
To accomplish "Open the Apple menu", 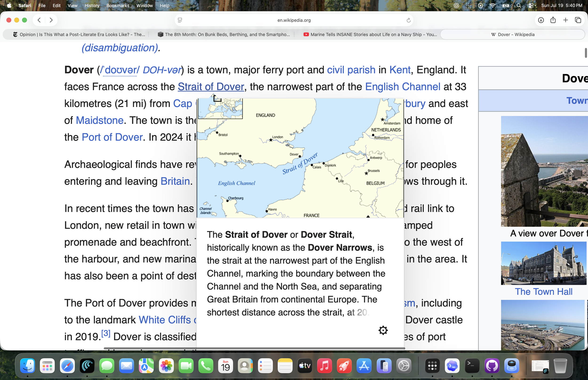I will point(9,5).
